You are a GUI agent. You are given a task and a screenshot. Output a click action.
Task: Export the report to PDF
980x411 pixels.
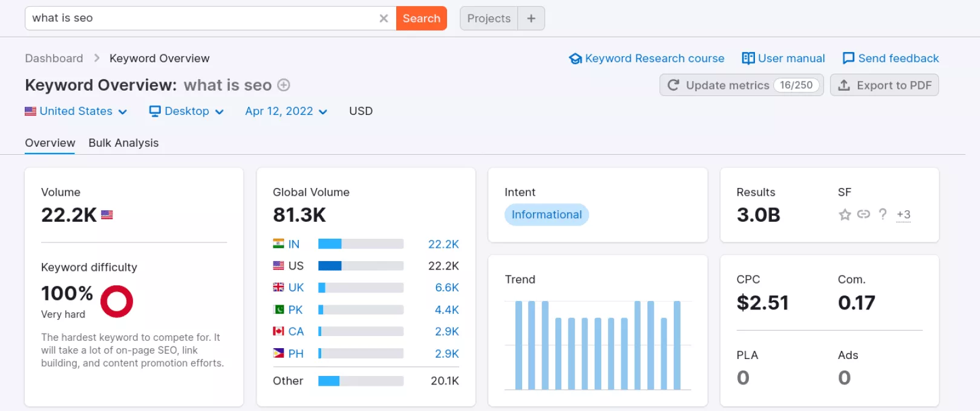pyautogui.click(x=884, y=85)
